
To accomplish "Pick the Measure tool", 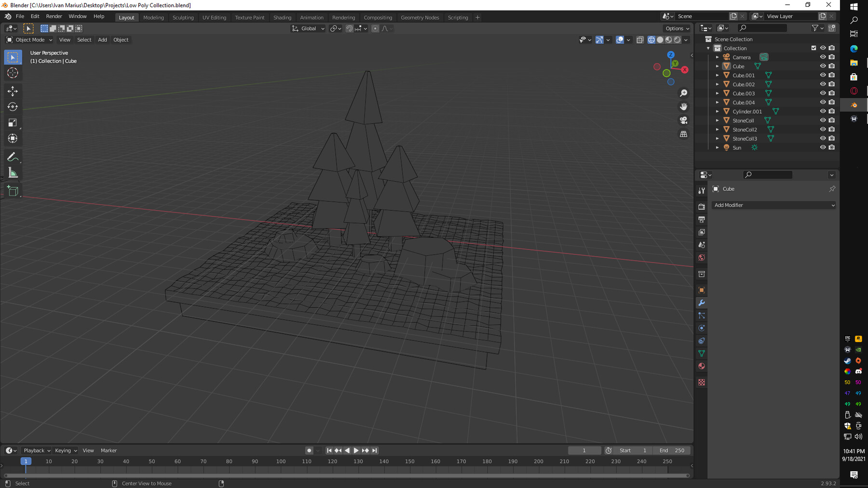I will [13, 173].
